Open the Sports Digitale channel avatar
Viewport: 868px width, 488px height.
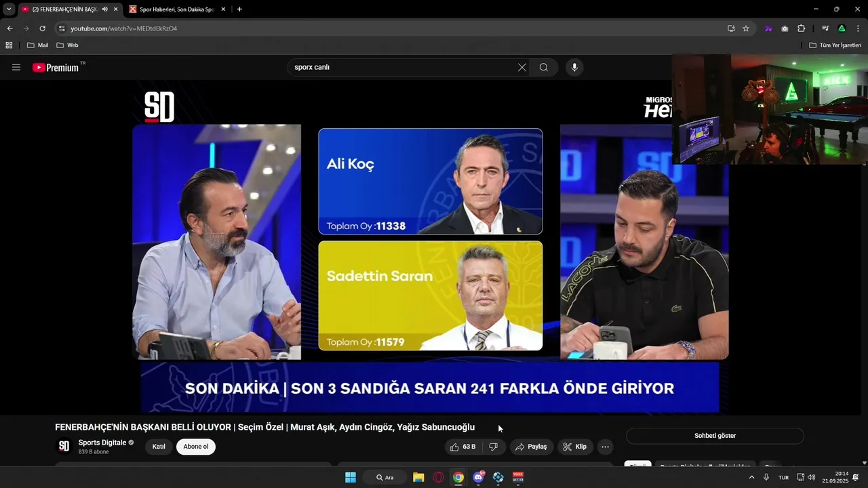tap(64, 446)
